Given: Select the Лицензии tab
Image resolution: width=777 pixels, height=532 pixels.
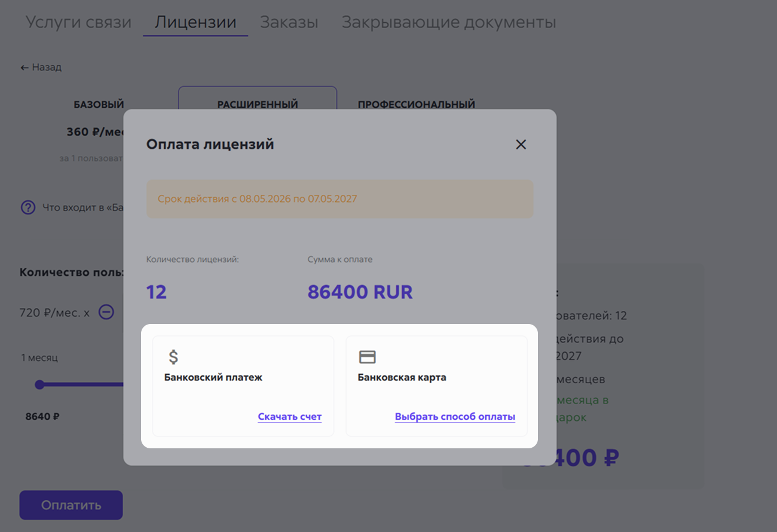Looking at the screenshot, I should click(195, 23).
